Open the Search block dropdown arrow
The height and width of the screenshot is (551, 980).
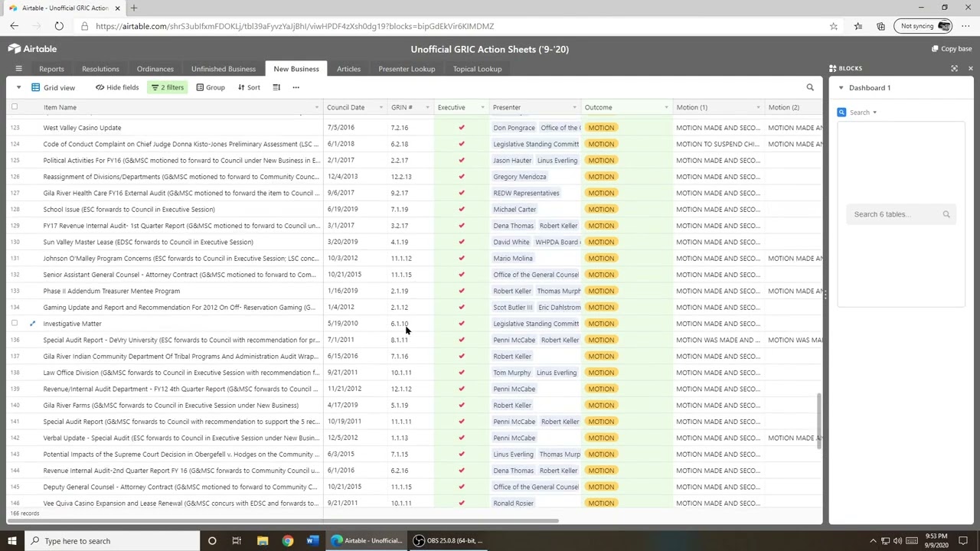(874, 112)
